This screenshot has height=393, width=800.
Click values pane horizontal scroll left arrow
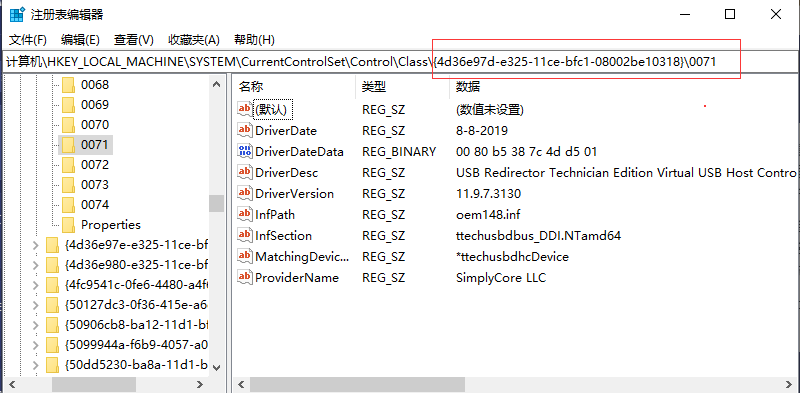241,384
